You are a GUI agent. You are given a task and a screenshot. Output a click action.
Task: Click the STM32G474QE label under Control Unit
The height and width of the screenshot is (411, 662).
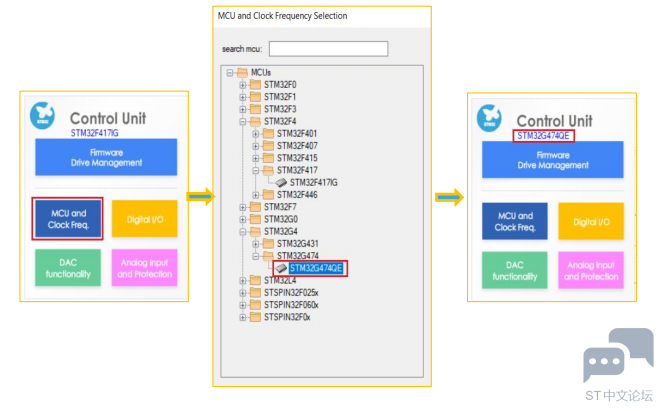point(543,136)
